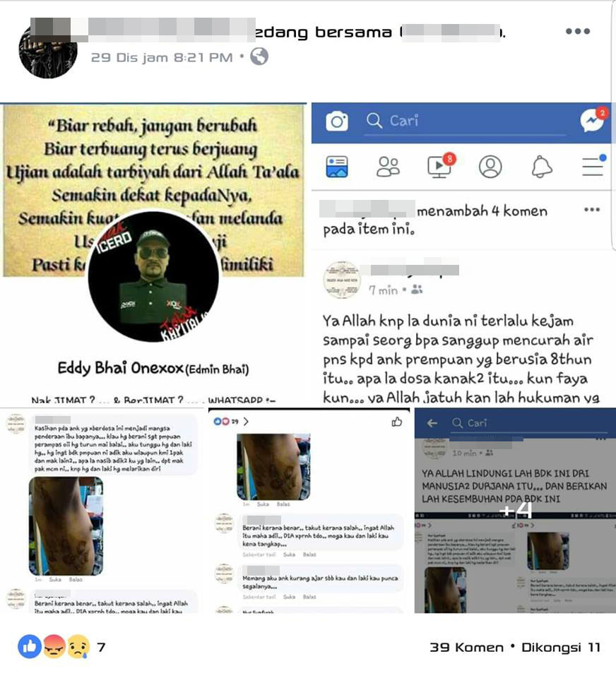616x678 pixels.
Task: Expand the reactions chevron next to 29
Action: [x=246, y=421]
